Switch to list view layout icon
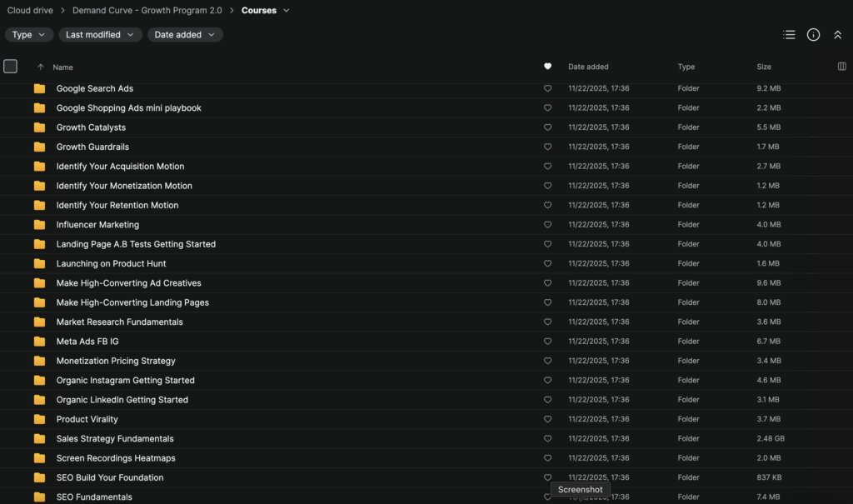 click(x=789, y=35)
